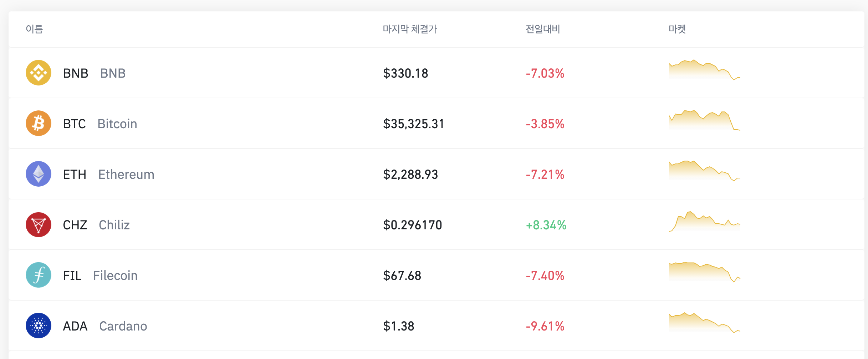
Task: Select the Chiliz coin name
Action: [114, 225]
